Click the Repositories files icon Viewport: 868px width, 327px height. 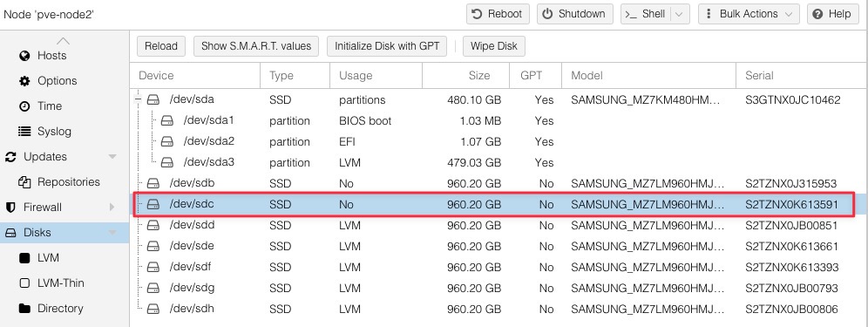click(x=24, y=181)
